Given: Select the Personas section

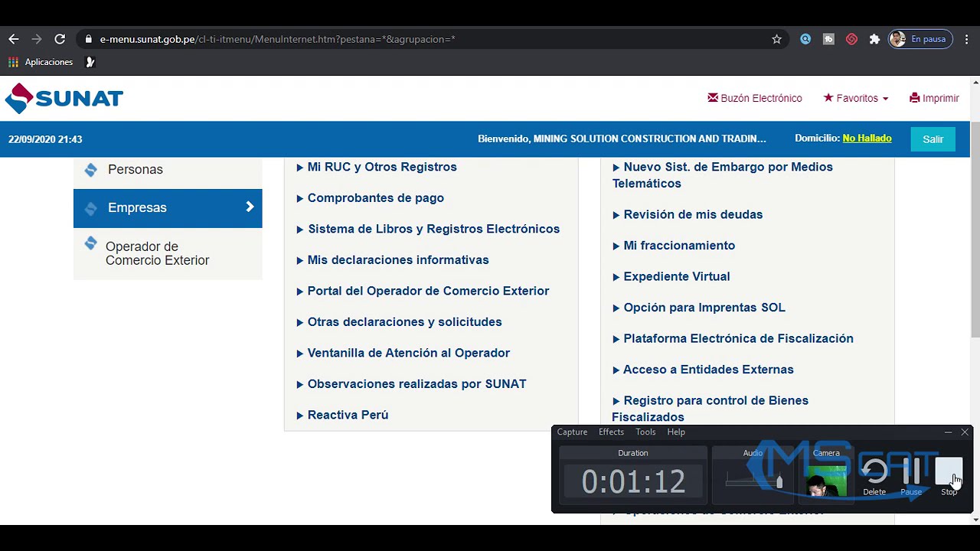Looking at the screenshot, I should coord(168,170).
